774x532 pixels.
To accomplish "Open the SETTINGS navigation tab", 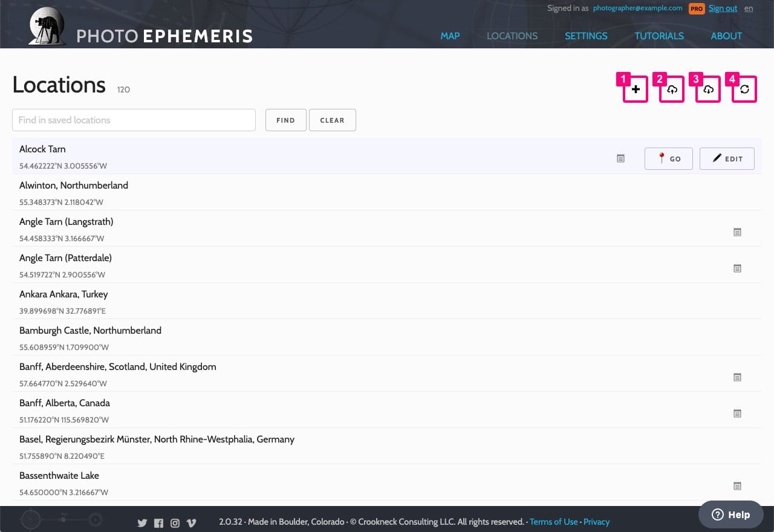I will (x=586, y=36).
